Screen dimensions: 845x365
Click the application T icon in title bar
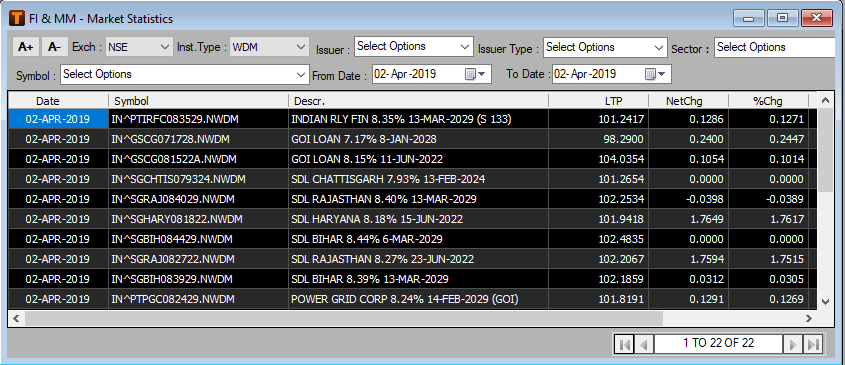pyautogui.click(x=17, y=18)
